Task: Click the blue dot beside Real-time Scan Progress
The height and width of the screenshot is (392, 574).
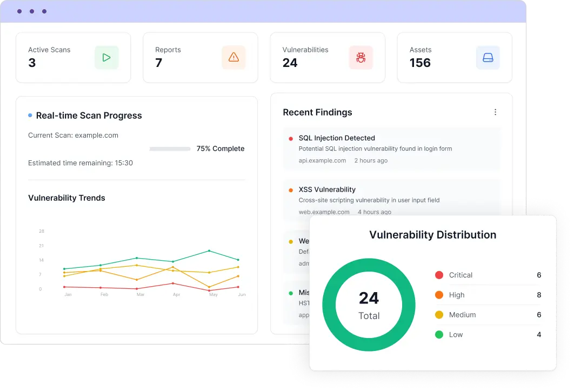Action: click(30, 115)
